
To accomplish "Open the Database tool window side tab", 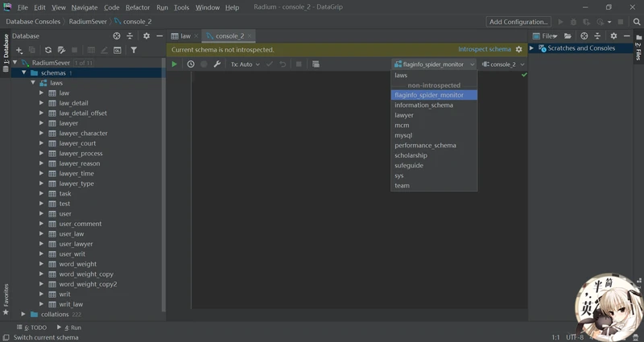I will click(x=6, y=52).
